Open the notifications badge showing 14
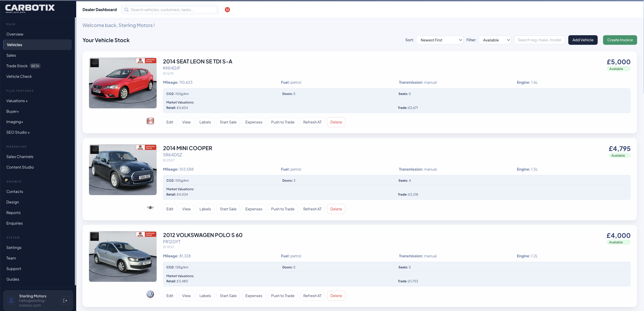Image resolution: width=644 pixels, height=311 pixels. click(227, 10)
